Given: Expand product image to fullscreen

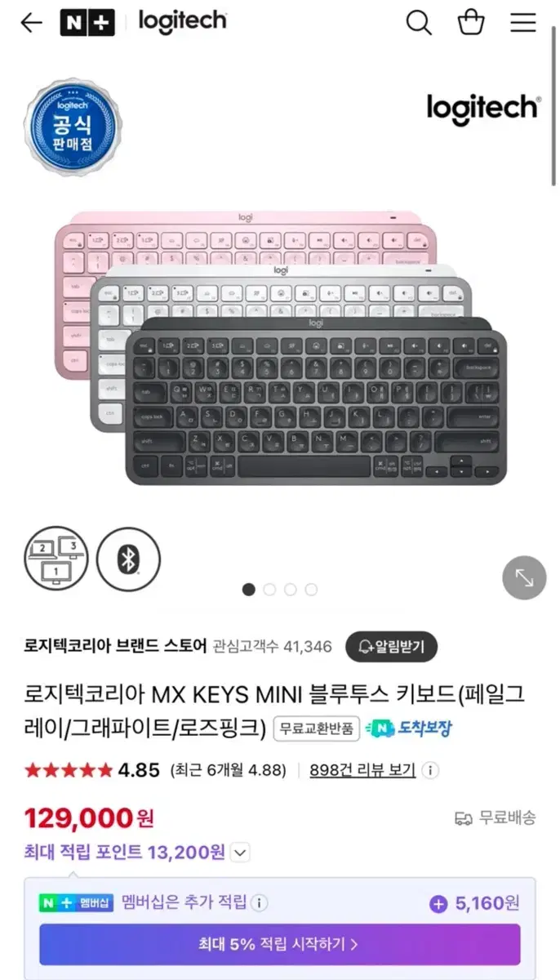Looking at the screenshot, I should [523, 577].
